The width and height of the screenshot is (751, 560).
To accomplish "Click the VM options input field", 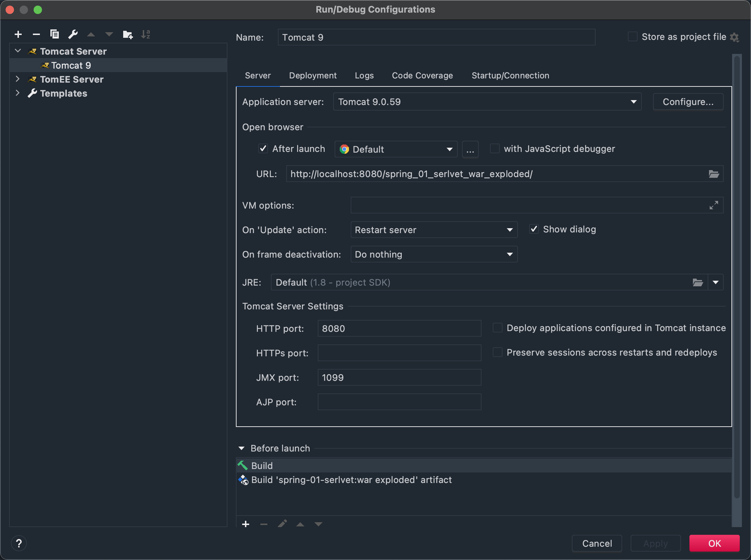I will point(537,205).
